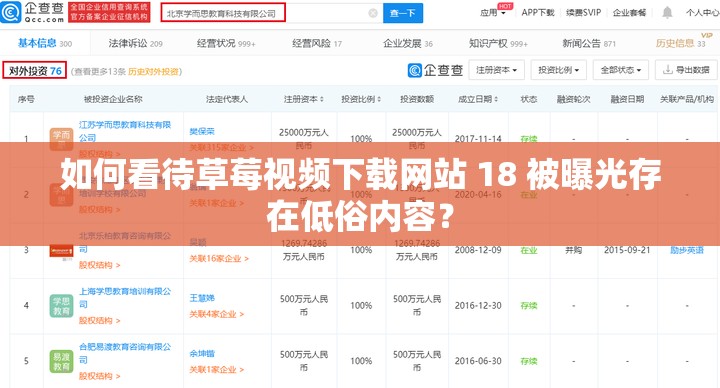Switch to the 知识产权 tab
Screen dimensions: 720x388
pos(498,44)
